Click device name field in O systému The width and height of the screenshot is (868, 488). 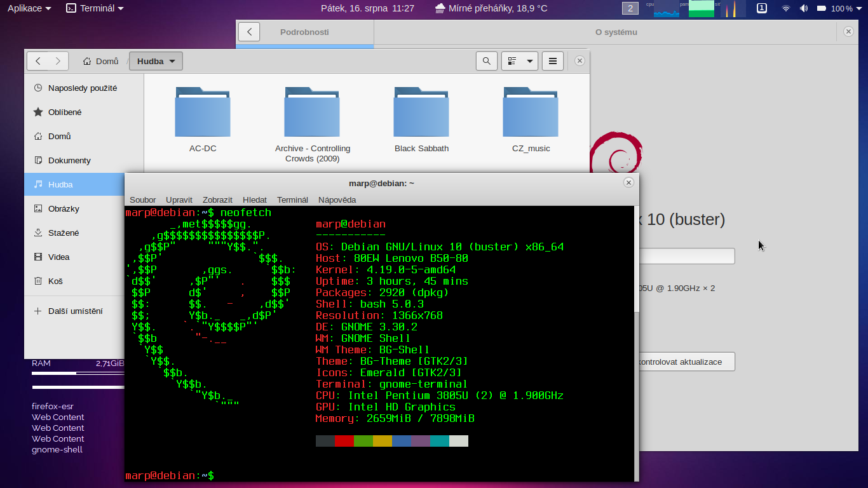coord(686,256)
